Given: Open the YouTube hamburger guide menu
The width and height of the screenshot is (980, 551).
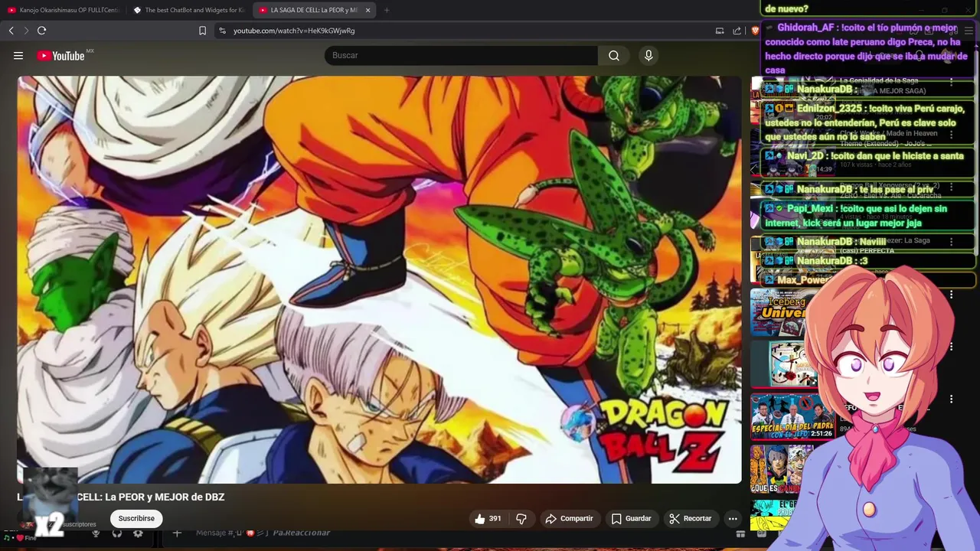Looking at the screenshot, I should (x=18, y=55).
